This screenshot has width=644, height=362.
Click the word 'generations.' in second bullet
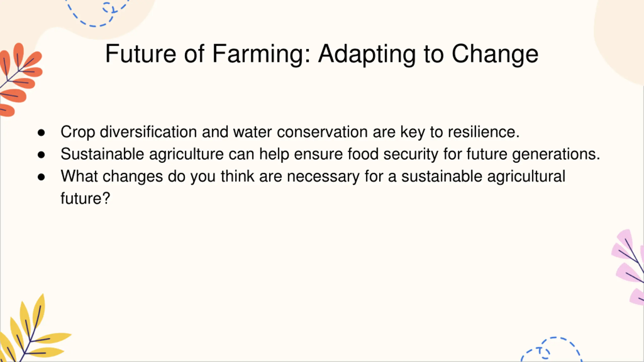point(556,155)
